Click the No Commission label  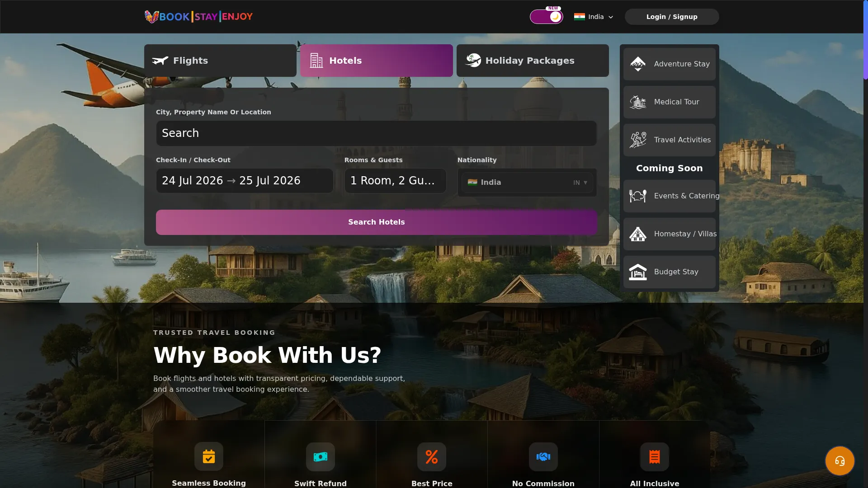(x=543, y=483)
